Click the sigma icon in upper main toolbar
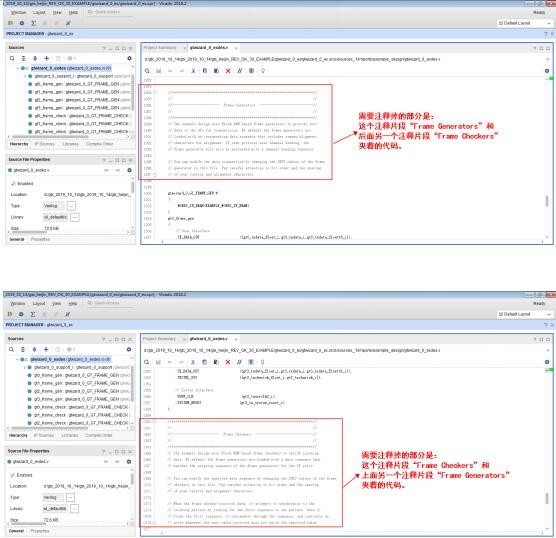The width and height of the screenshot is (556, 538). click(33, 23)
